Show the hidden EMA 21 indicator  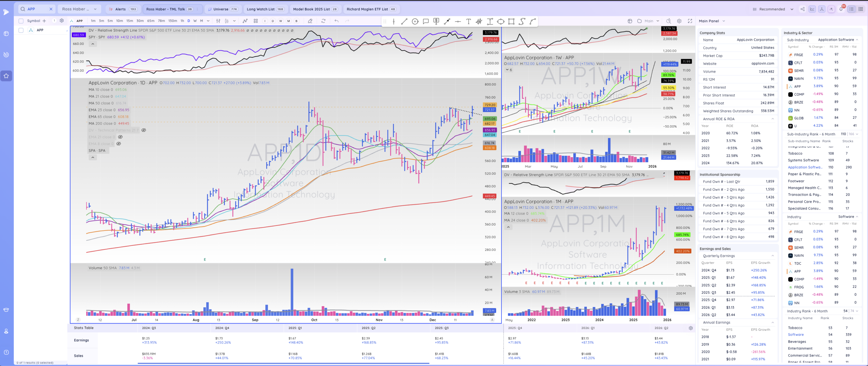click(120, 137)
